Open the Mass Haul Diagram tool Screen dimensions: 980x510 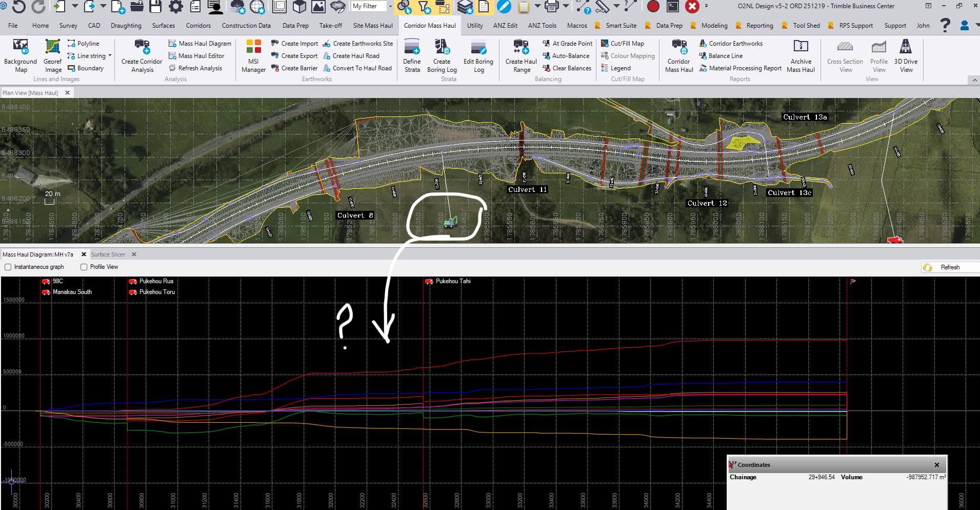pos(200,44)
